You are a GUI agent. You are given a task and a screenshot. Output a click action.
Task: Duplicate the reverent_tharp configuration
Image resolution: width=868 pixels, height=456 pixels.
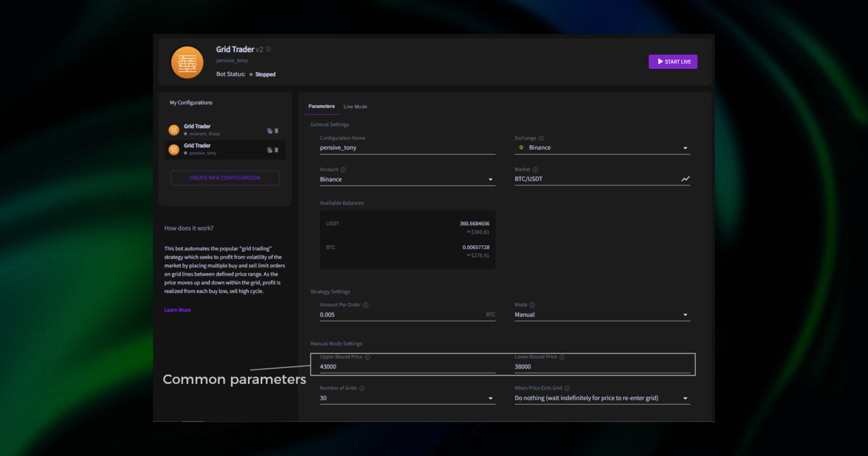269,131
